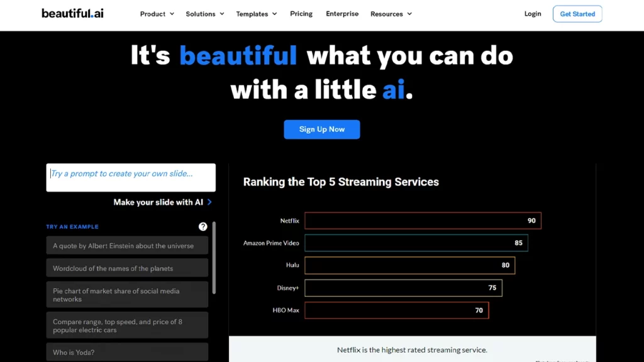Image resolution: width=644 pixels, height=362 pixels.
Task: Click the arrow next to Make your slide with AI
Action: [x=209, y=202]
